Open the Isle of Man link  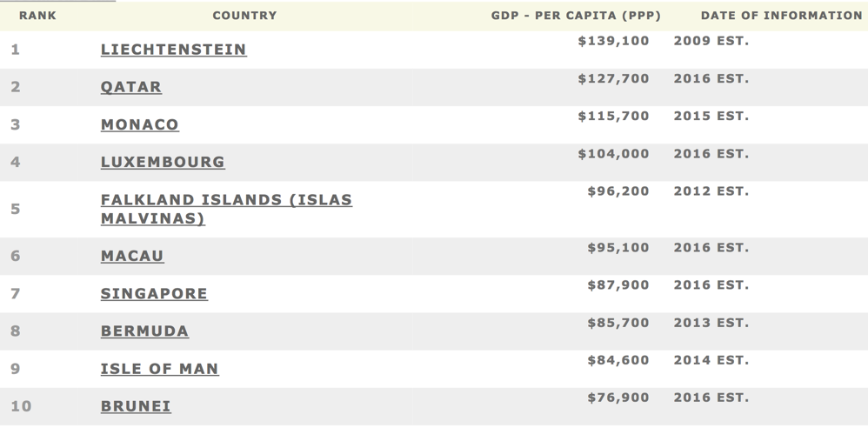[159, 369]
